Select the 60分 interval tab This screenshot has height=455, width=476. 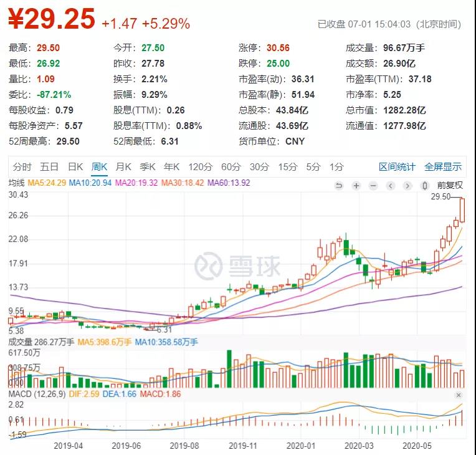point(231,166)
